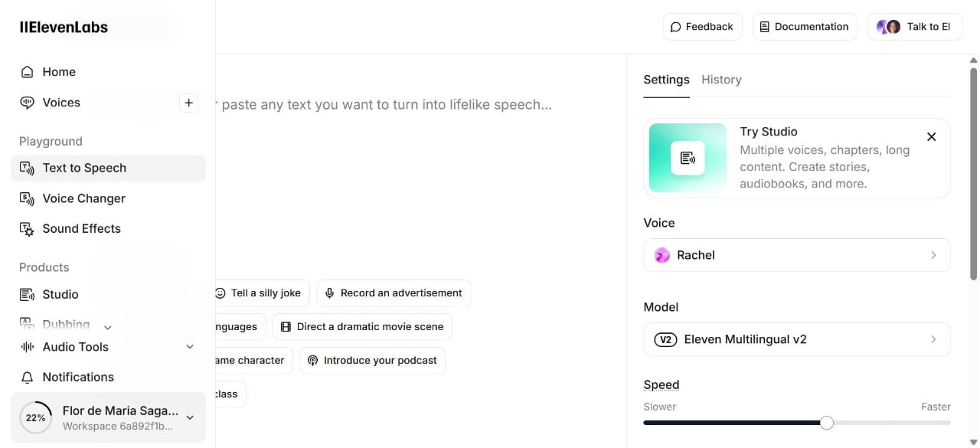
Task: Open the Eleven Multilingual v2 model selector
Action: point(796,339)
